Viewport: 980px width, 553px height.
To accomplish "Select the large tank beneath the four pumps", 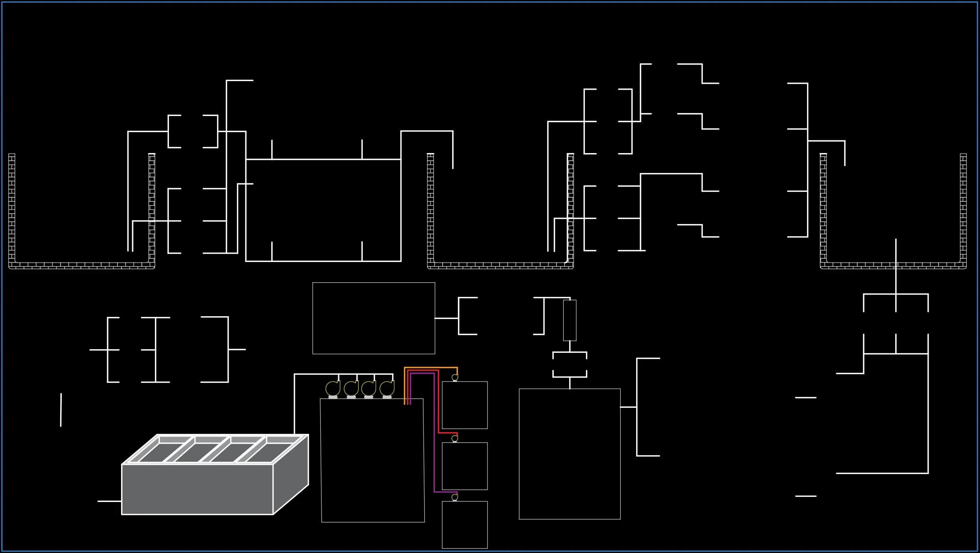I will [x=372, y=460].
